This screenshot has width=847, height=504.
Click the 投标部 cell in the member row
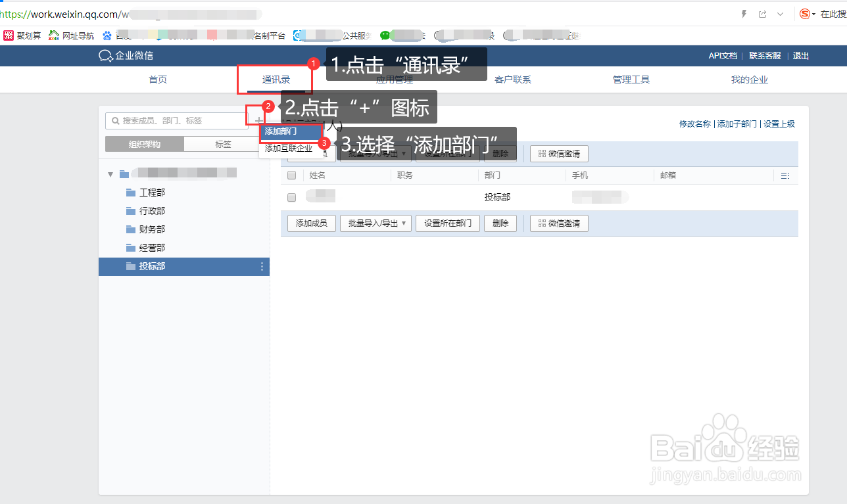click(497, 197)
